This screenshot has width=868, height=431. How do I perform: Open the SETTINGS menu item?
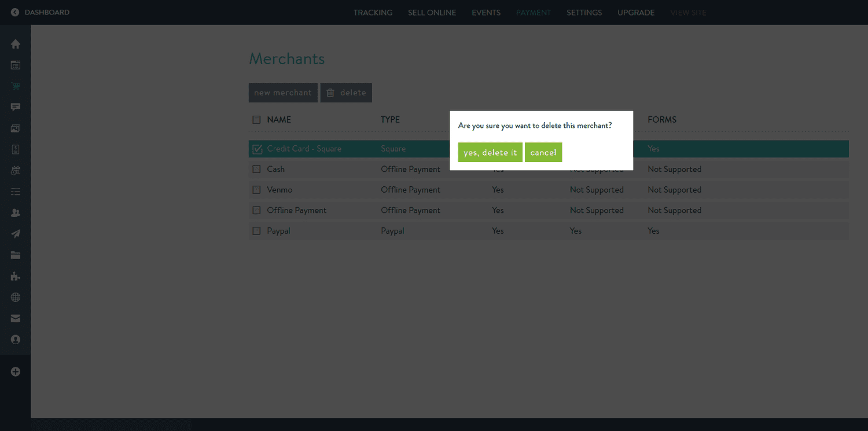click(x=584, y=12)
